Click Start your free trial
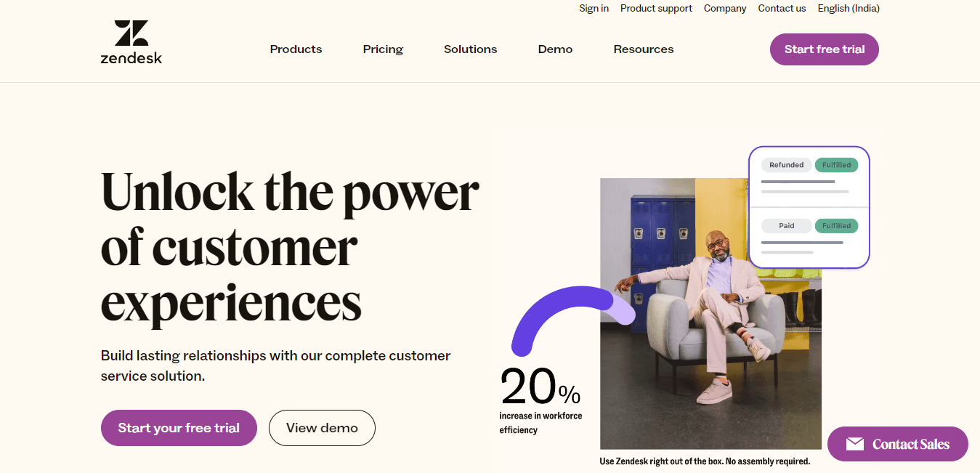This screenshot has height=473, width=980. (179, 428)
